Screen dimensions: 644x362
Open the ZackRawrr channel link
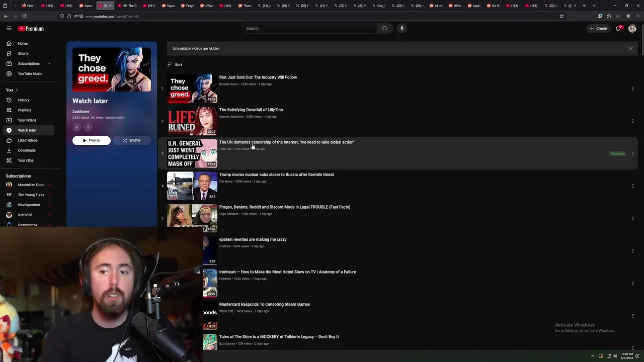coord(81,112)
